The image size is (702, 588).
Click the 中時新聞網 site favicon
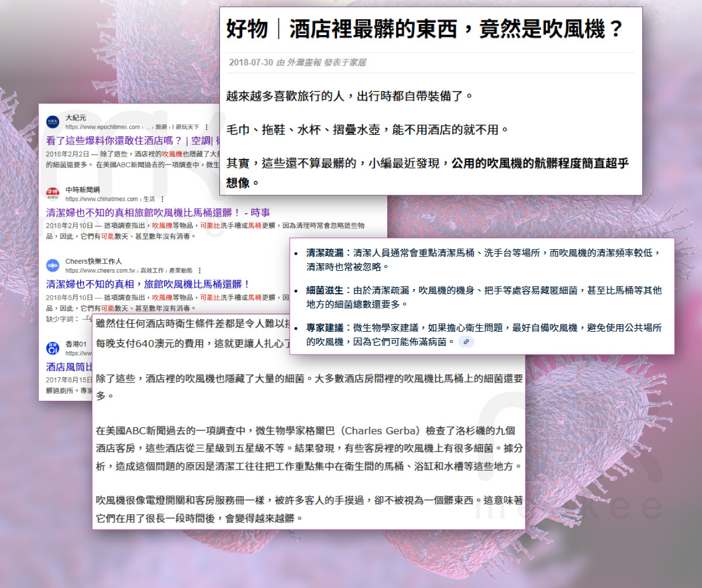click(53, 194)
